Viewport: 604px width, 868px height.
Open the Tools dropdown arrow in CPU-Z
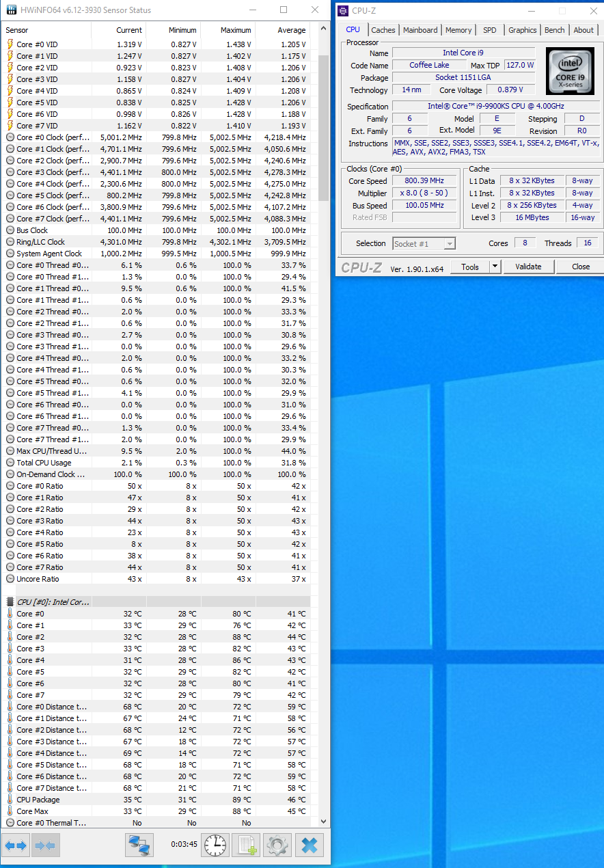coord(495,267)
